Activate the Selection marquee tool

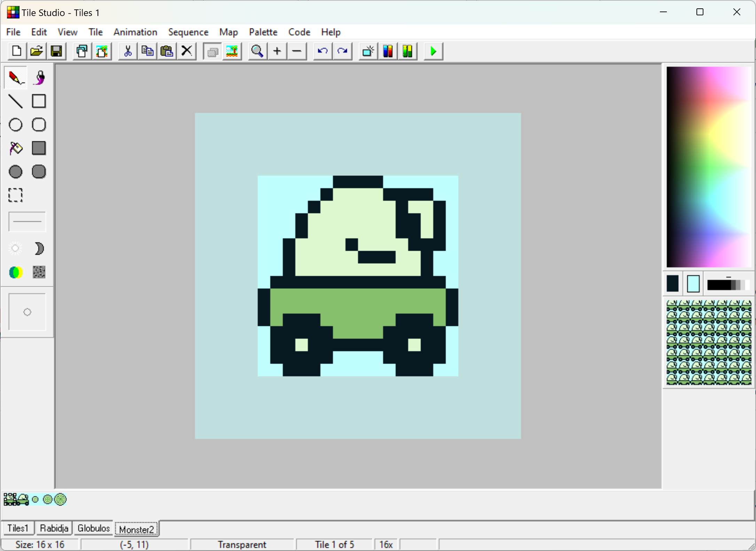click(16, 195)
